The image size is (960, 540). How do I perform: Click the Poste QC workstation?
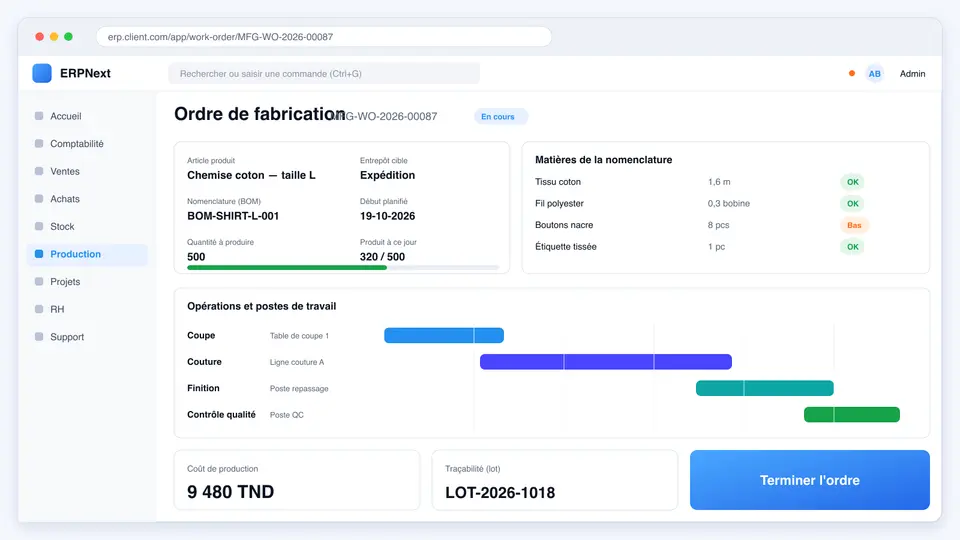pyautogui.click(x=287, y=415)
